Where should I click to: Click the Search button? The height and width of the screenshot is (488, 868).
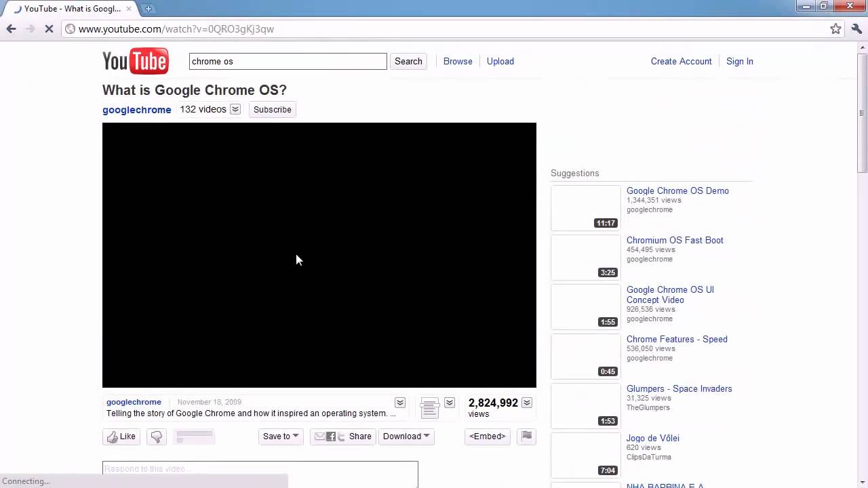(408, 61)
